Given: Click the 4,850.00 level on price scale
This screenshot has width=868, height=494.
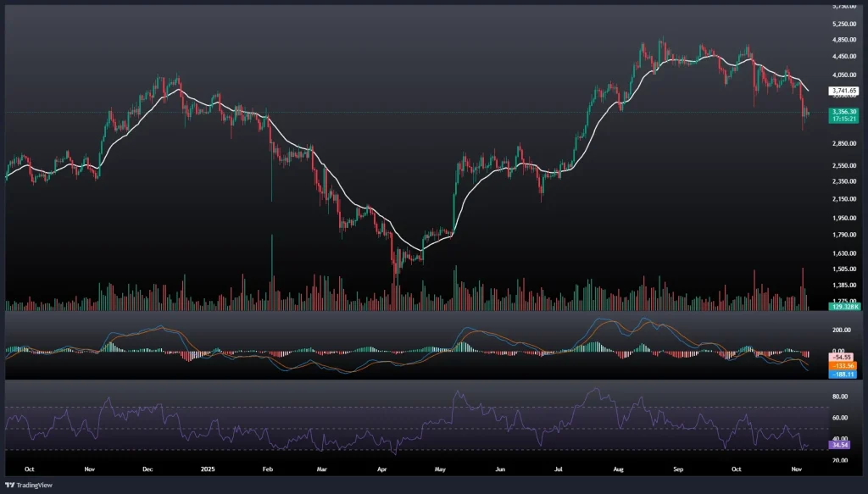Looking at the screenshot, I should click(844, 40).
